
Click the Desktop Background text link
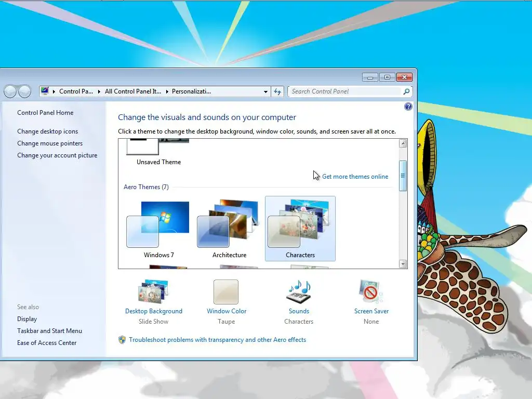(x=153, y=311)
